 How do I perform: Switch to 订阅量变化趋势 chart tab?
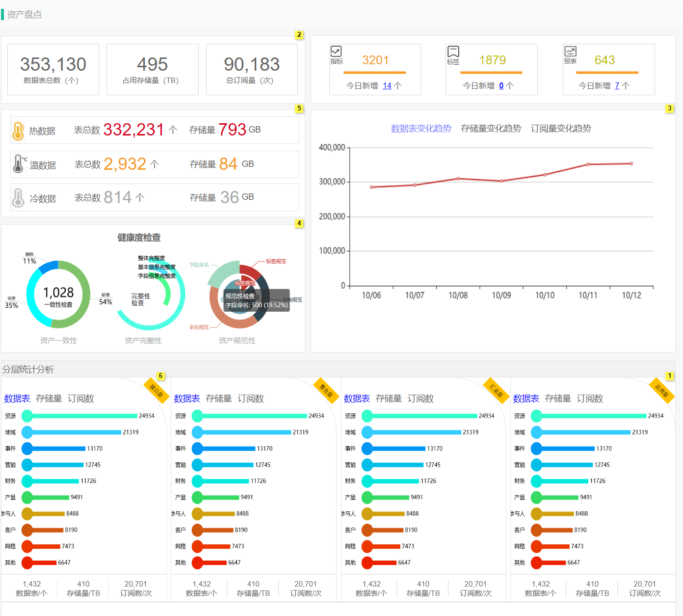(561, 129)
